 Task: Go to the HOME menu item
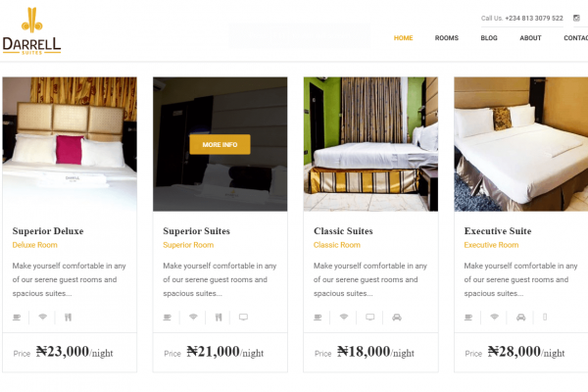click(403, 38)
